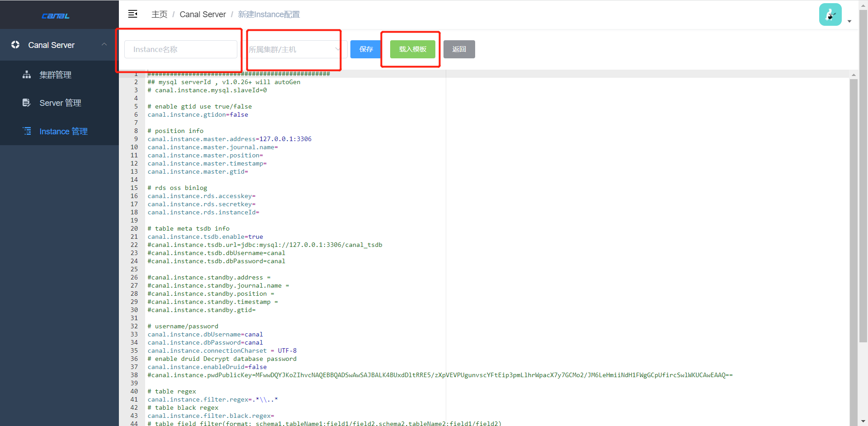The image size is (868, 426).
Task: Click the canal.instance.master.gtid= line
Action: [198, 171]
